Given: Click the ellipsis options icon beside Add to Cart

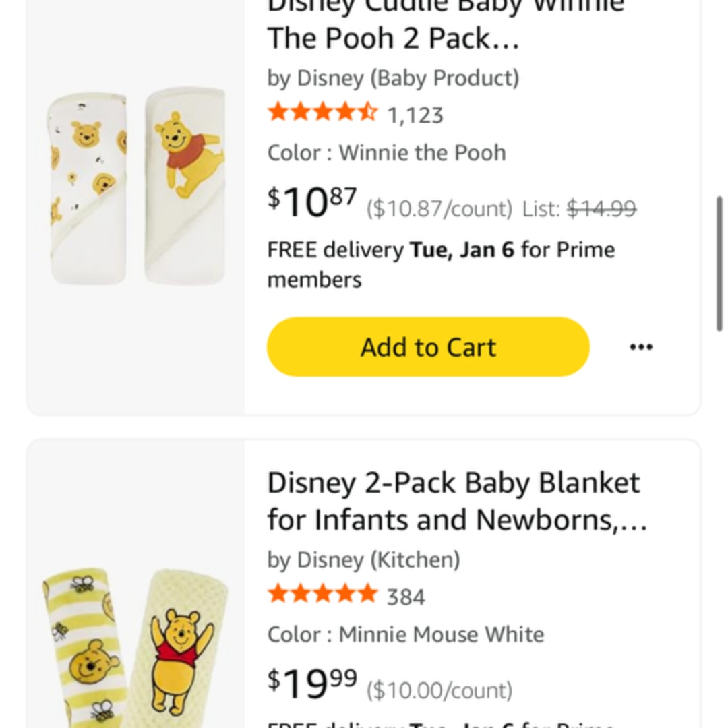Looking at the screenshot, I should (641, 346).
